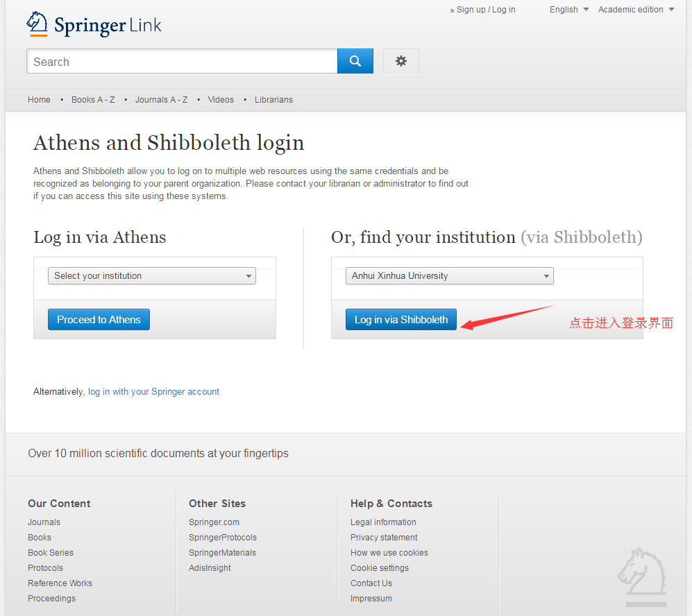Open the Anhui Xinhua University dropdown

[449, 276]
